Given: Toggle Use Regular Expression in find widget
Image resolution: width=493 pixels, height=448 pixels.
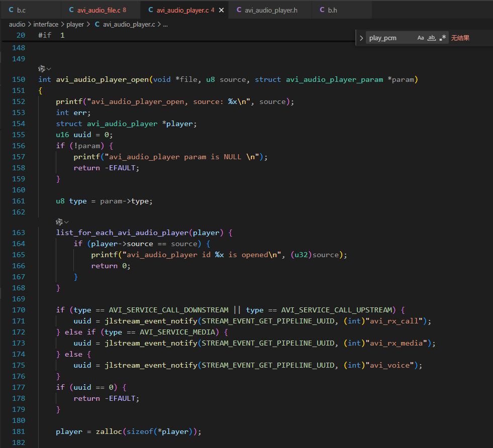Looking at the screenshot, I should point(443,38).
